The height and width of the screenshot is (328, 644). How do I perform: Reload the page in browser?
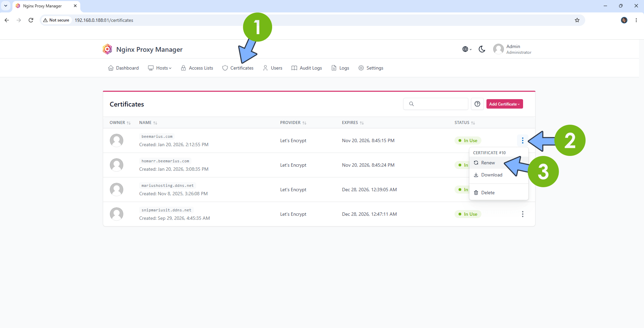pos(31,20)
